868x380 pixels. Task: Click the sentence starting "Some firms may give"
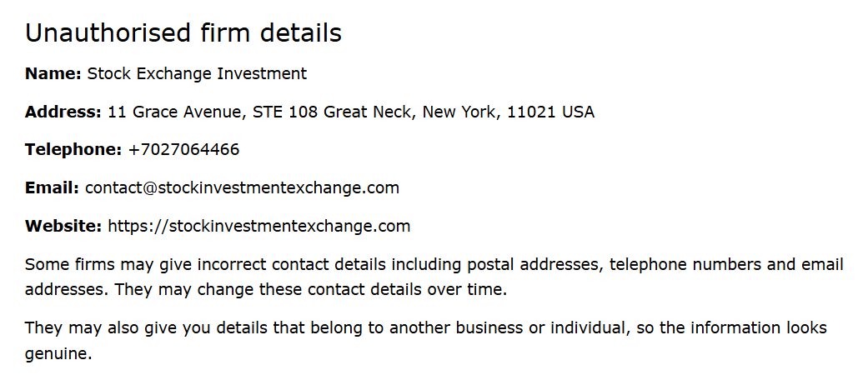click(x=250, y=265)
